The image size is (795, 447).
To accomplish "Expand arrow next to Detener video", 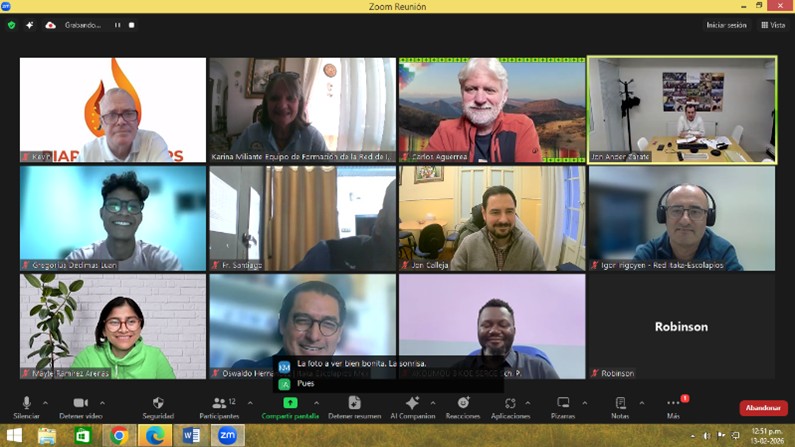I will [x=102, y=404].
